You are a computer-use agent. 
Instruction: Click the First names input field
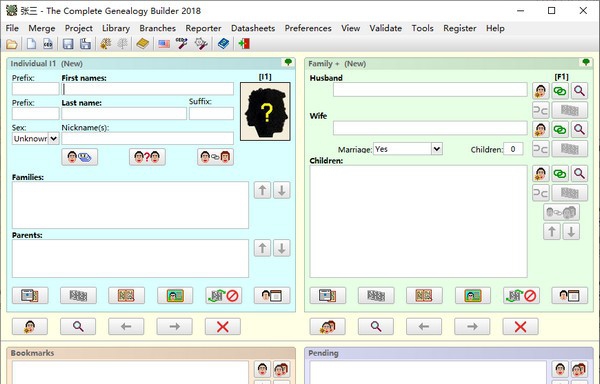(x=148, y=89)
